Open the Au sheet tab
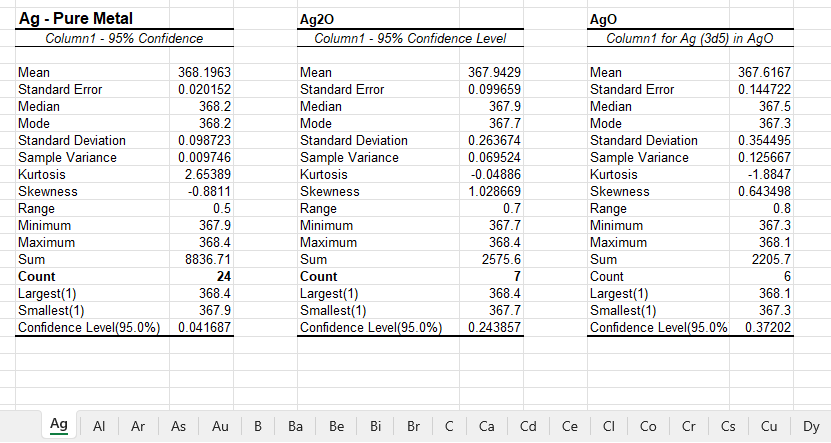 click(x=220, y=426)
